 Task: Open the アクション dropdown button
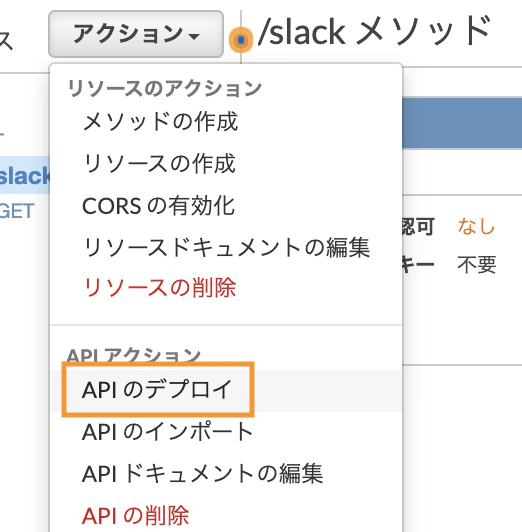pos(136,34)
